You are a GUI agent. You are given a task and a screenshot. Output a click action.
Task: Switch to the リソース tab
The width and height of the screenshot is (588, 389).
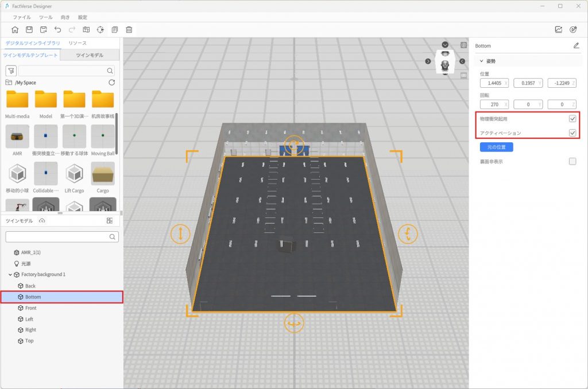pos(78,44)
